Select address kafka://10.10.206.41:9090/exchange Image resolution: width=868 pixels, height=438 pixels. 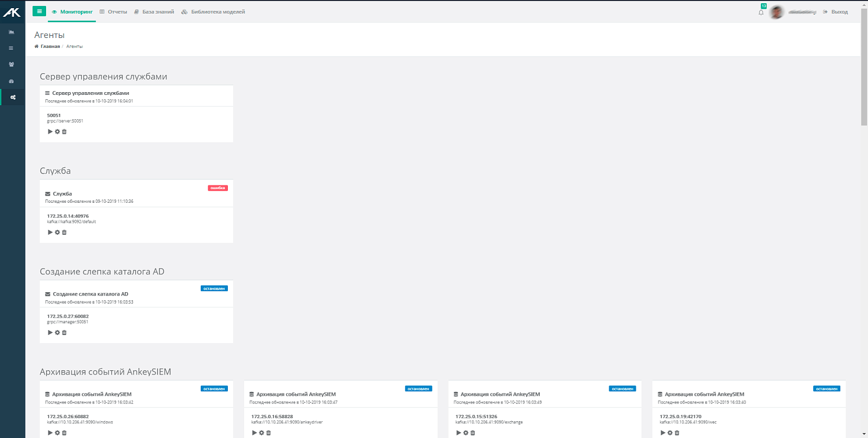pos(489,422)
